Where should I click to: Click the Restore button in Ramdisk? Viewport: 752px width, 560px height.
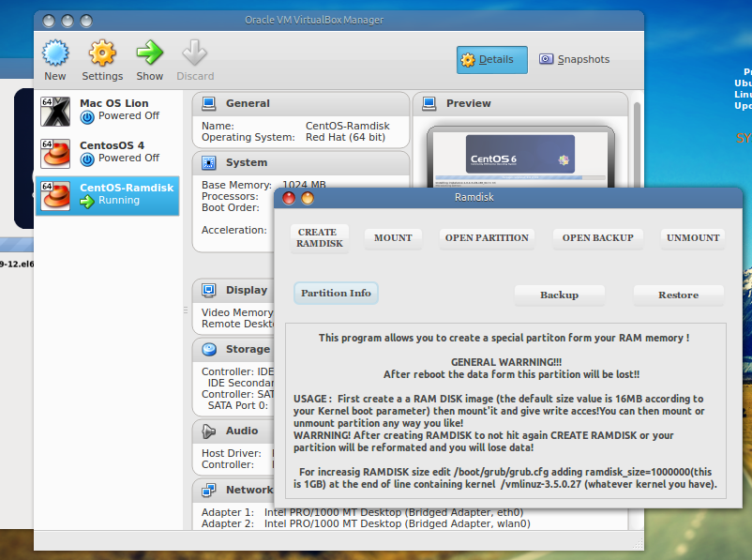point(679,295)
